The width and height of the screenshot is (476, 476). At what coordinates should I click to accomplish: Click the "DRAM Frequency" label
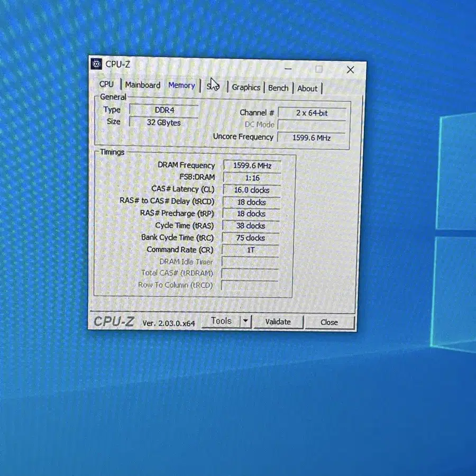186,165
